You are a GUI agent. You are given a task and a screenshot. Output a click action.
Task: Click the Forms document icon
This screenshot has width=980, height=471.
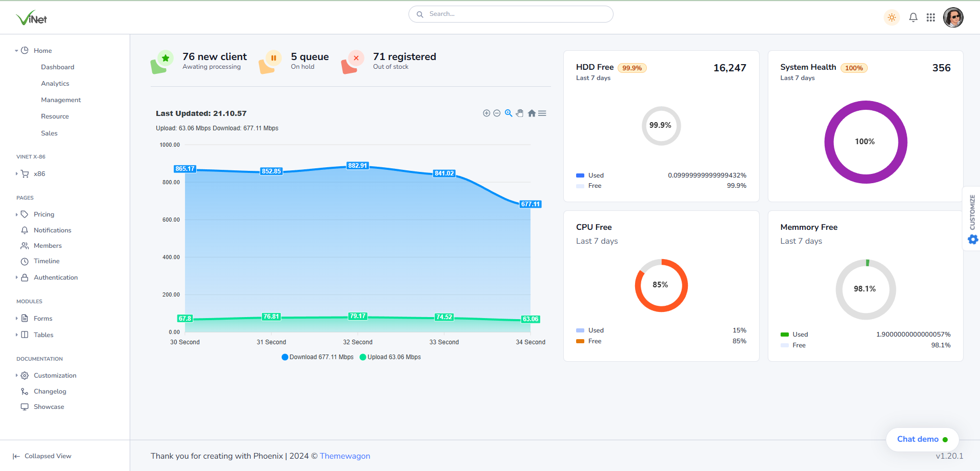pyautogui.click(x=25, y=318)
